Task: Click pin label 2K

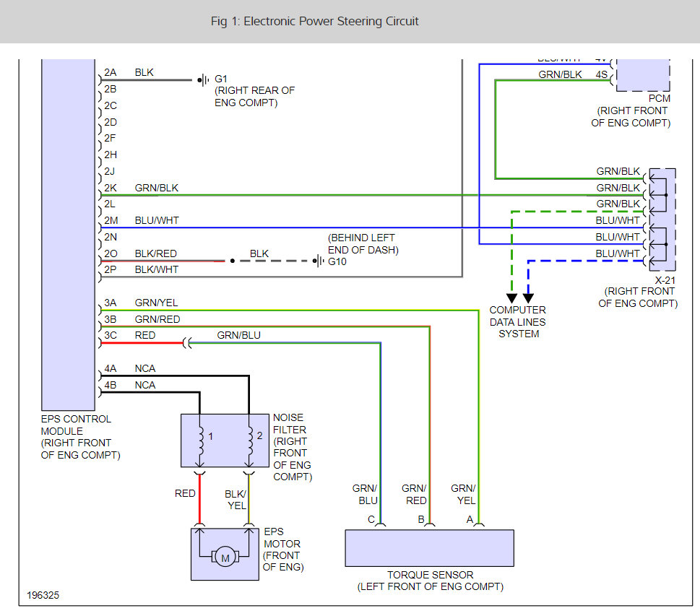Action: tap(111, 188)
